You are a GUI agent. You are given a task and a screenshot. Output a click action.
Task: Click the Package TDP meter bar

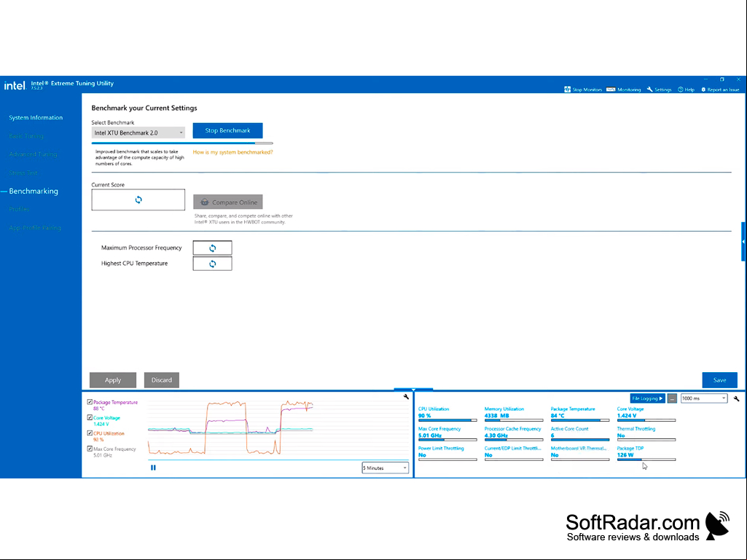646,460
